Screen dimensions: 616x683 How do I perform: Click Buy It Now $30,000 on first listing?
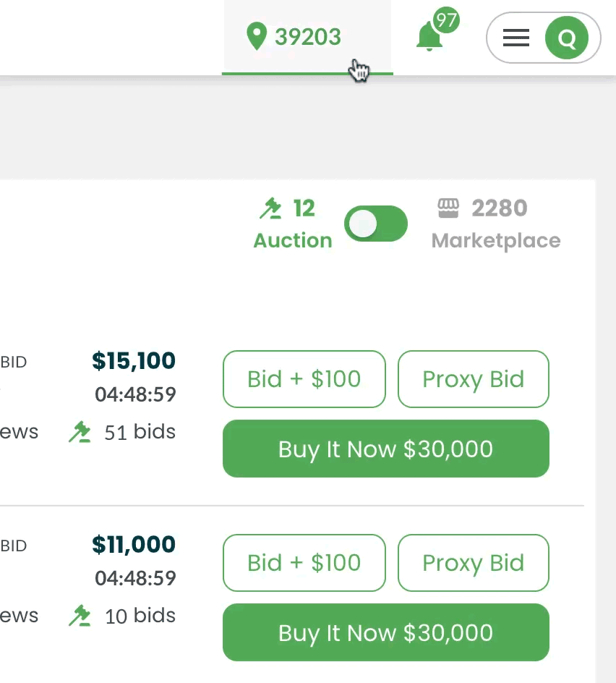click(385, 449)
